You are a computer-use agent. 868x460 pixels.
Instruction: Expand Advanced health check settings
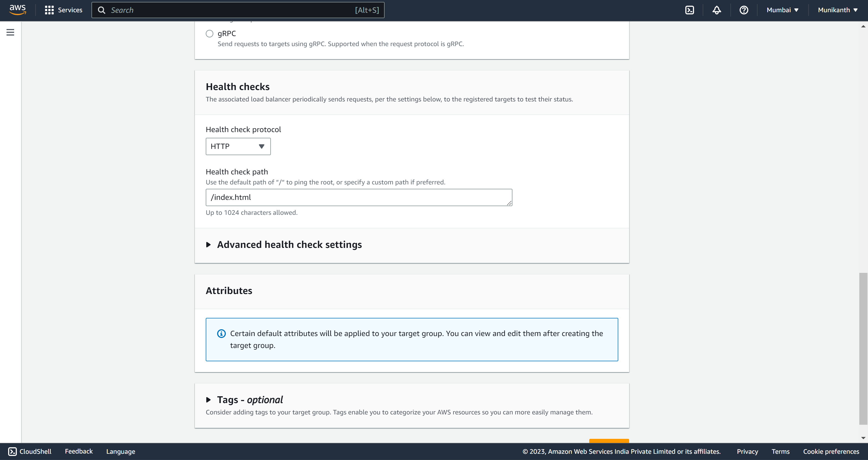(x=289, y=244)
